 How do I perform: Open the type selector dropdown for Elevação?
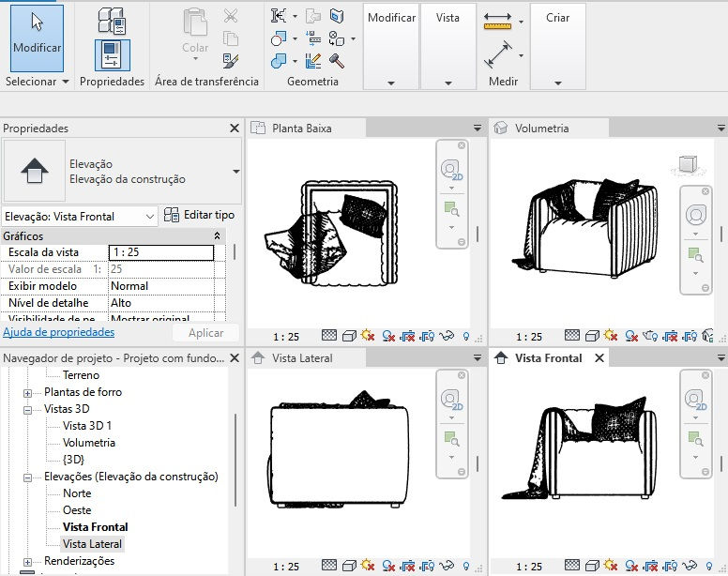[x=236, y=172]
